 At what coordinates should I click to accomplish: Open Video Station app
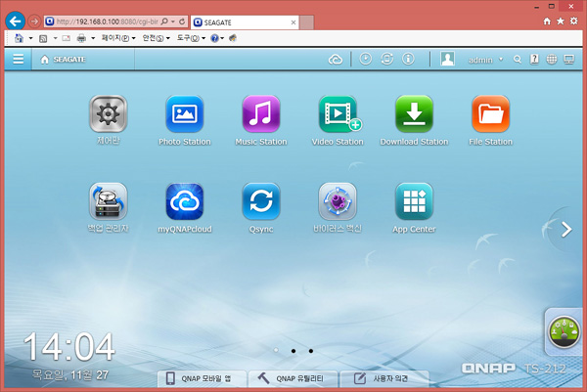click(338, 115)
